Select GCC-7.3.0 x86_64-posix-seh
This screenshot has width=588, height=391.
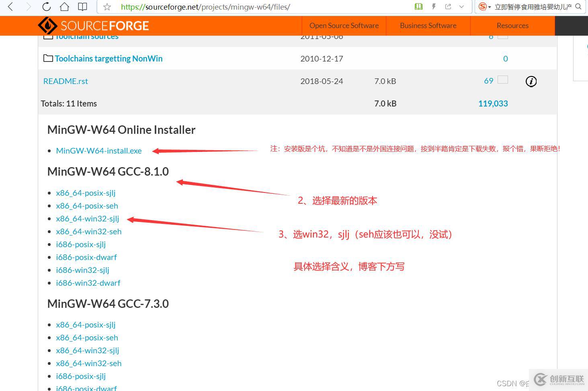pos(87,338)
